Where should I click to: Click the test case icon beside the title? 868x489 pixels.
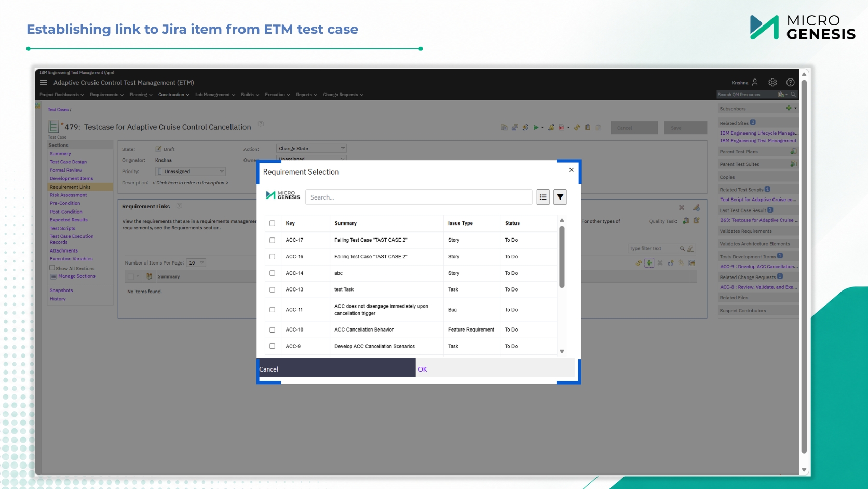coord(53,126)
